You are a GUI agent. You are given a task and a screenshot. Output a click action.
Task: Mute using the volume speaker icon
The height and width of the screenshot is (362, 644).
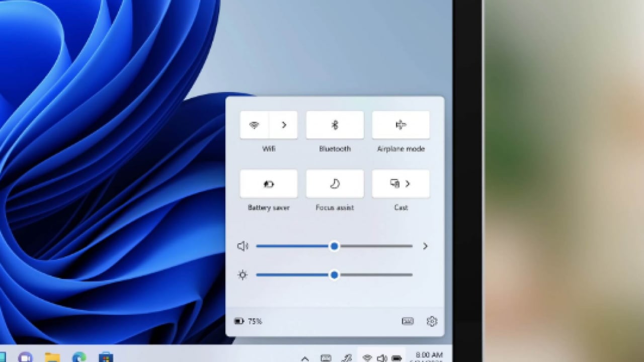tap(243, 246)
